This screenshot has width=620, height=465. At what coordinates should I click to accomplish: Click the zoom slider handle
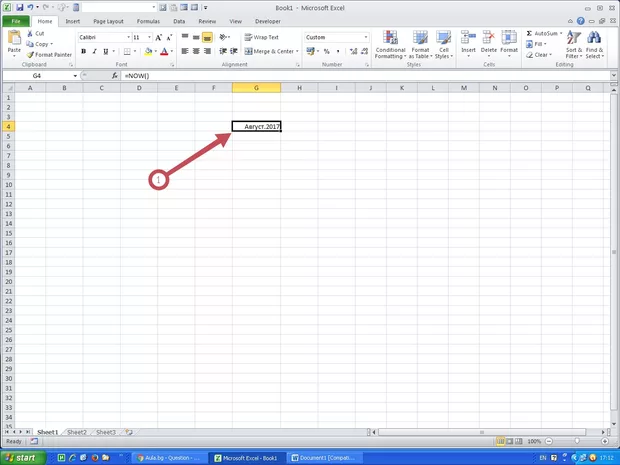(x=577, y=441)
